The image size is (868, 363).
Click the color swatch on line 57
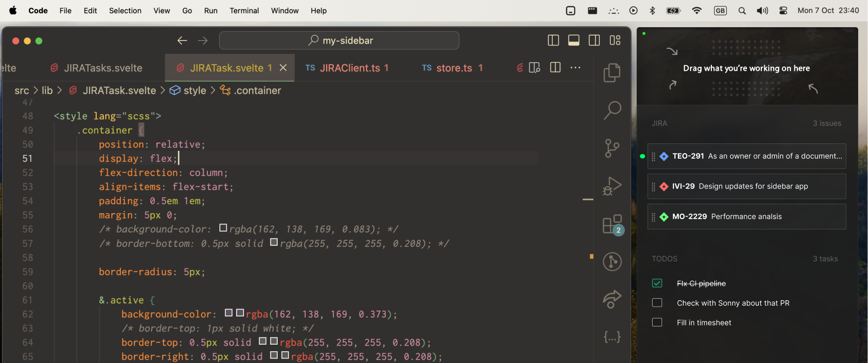274,242
